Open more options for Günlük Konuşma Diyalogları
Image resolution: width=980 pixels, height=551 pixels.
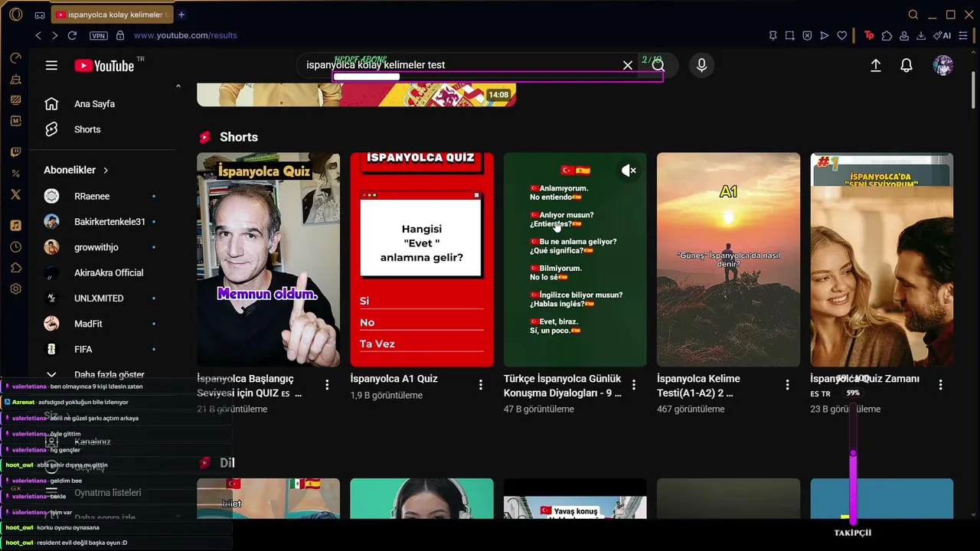[634, 385]
